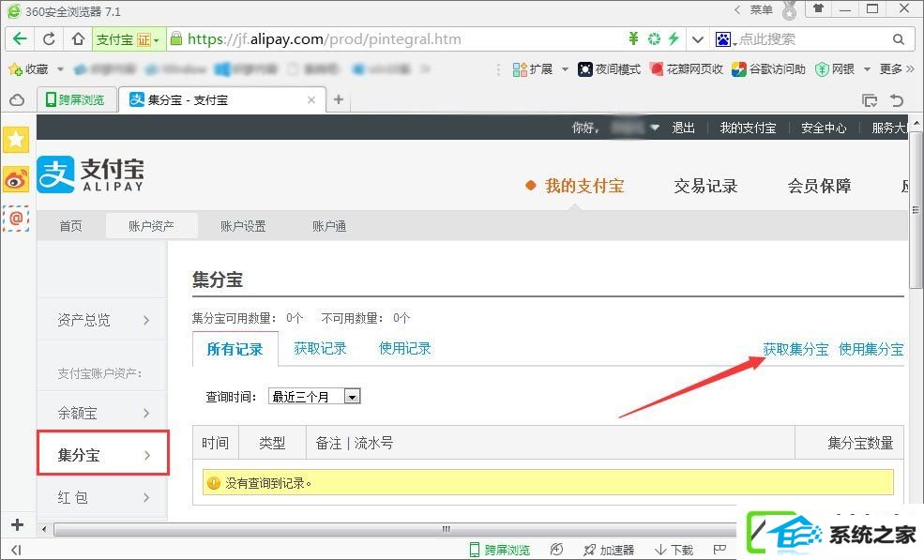
Task: Click the yen payment icon in address bar
Action: click(x=633, y=38)
